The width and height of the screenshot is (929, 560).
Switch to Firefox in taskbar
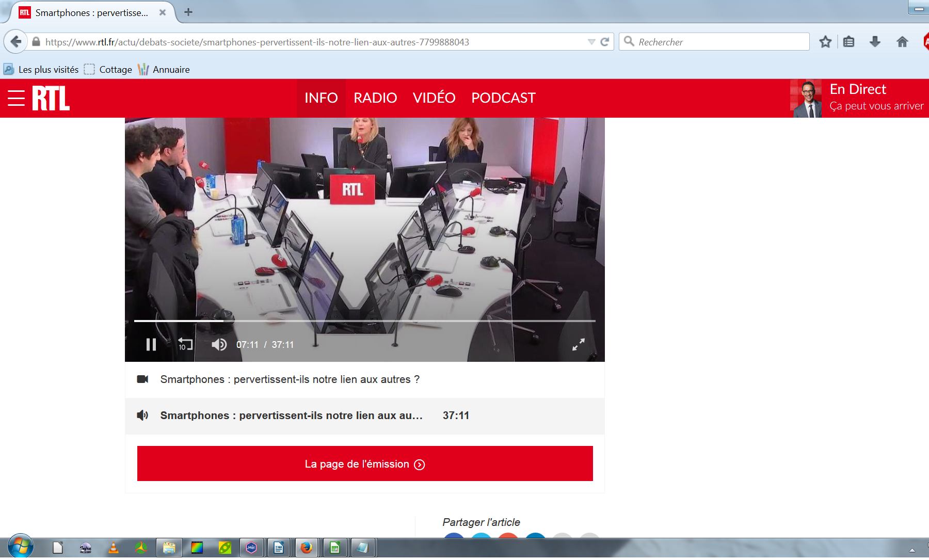point(307,548)
